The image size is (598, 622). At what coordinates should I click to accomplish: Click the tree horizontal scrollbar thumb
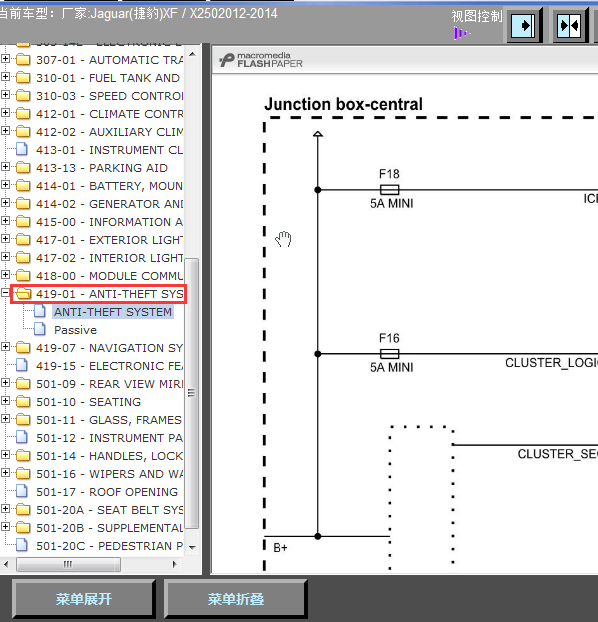click(68, 564)
